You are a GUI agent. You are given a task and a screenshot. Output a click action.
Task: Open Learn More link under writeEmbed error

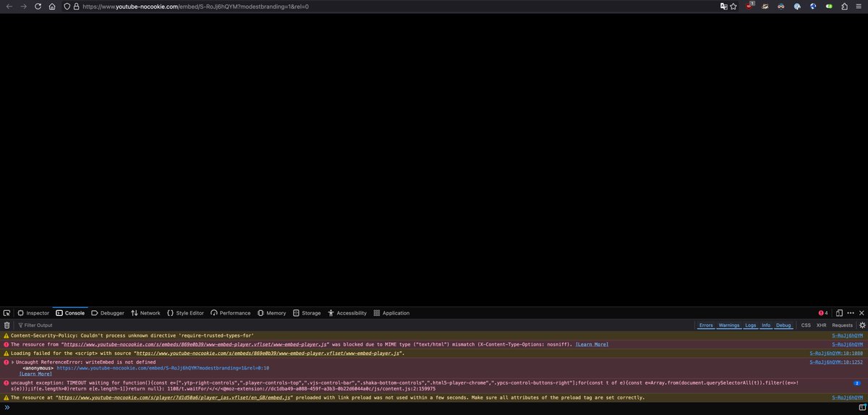(x=35, y=373)
